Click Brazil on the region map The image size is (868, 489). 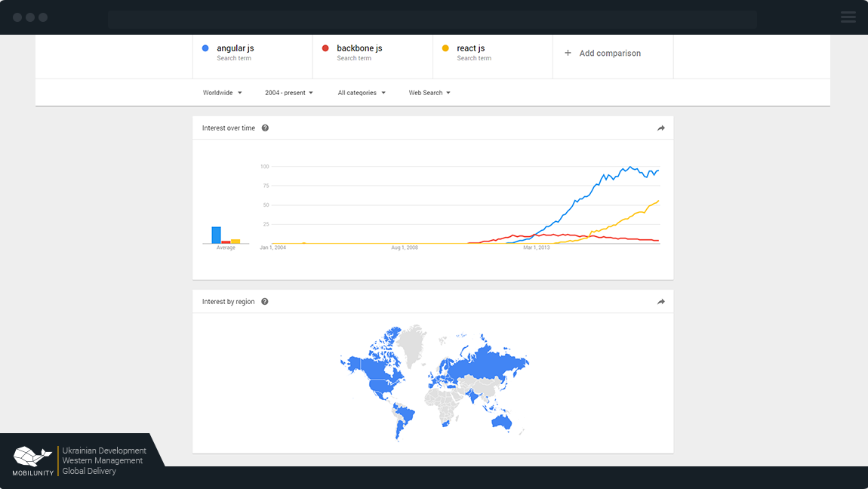pyautogui.click(x=406, y=414)
